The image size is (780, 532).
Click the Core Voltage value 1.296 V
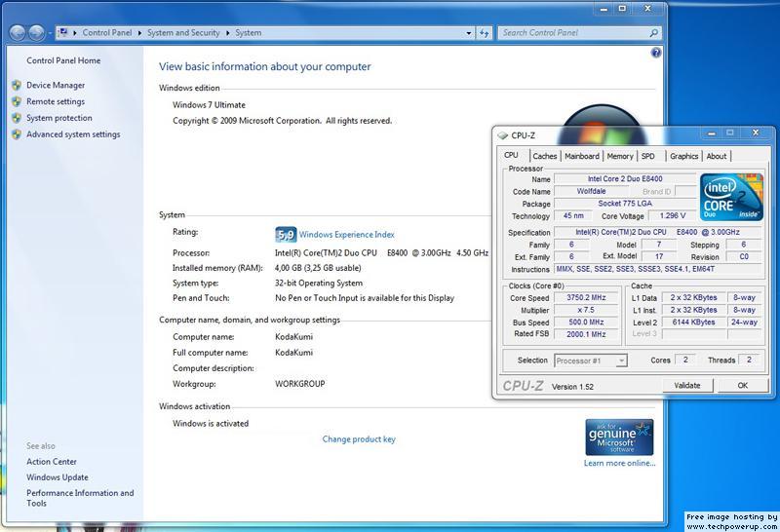click(x=673, y=215)
